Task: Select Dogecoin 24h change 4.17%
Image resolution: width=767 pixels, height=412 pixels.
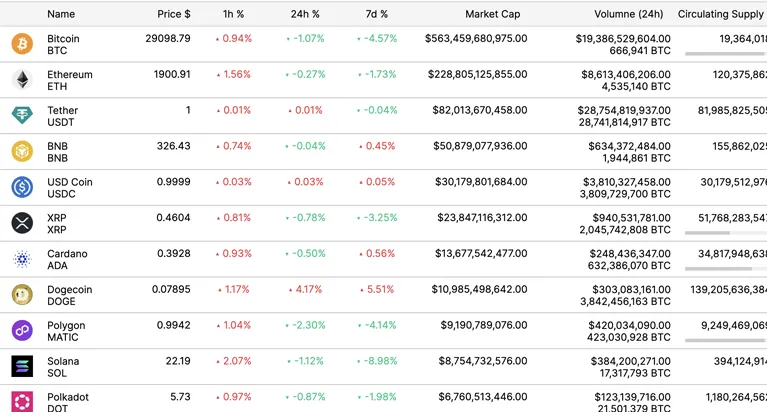Action: [x=309, y=289]
